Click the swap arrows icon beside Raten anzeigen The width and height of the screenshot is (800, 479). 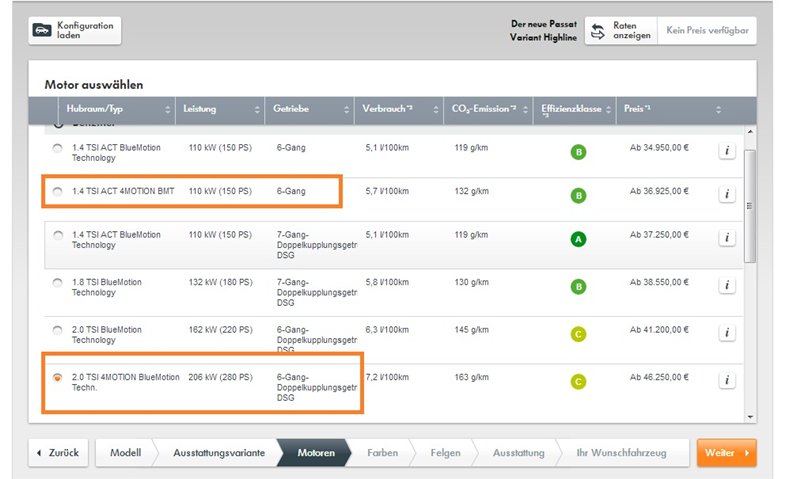point(597,31)
